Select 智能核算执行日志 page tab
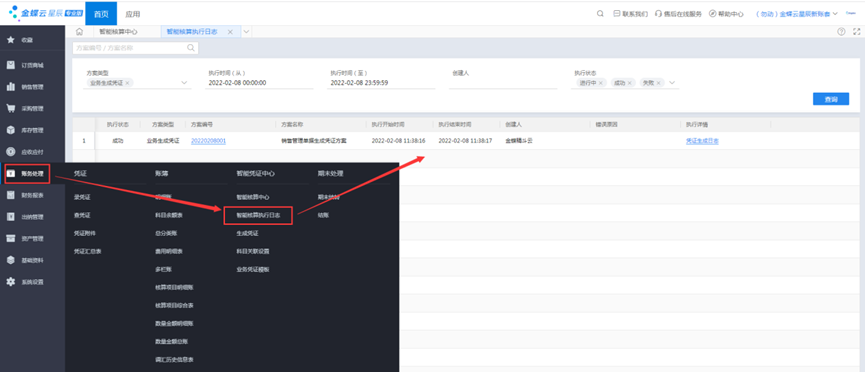The height and width of the screenshot is (372, 865). click(192, 32)
